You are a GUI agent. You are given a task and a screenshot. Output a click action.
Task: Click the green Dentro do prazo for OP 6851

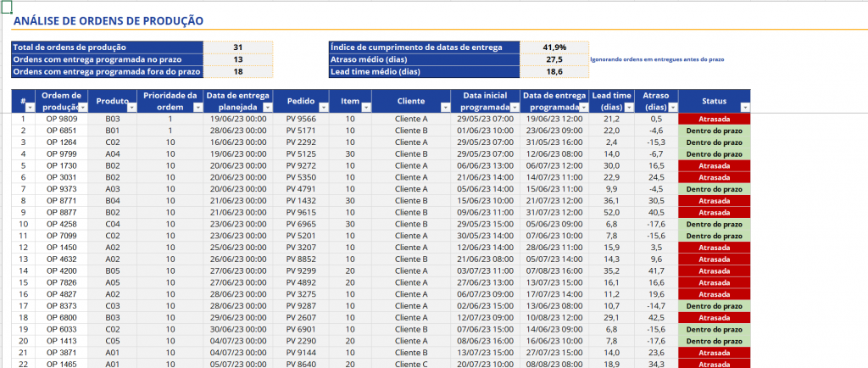[715, 131]
